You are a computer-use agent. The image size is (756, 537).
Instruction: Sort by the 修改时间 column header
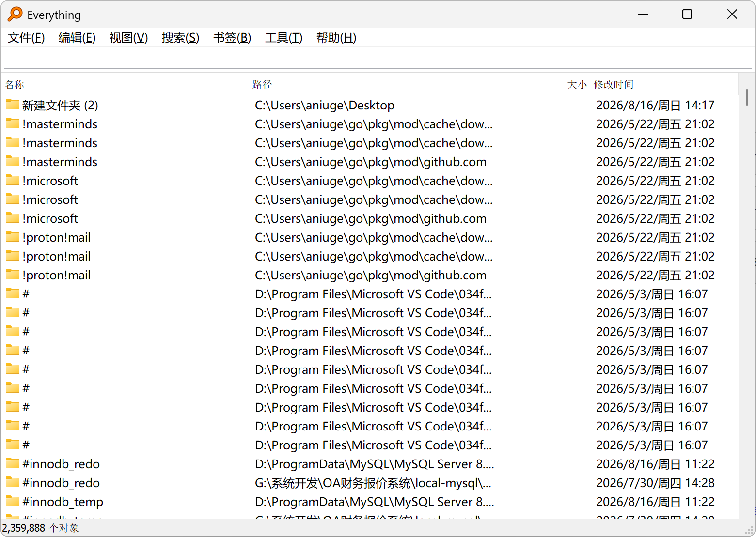[x=664, y=84]
